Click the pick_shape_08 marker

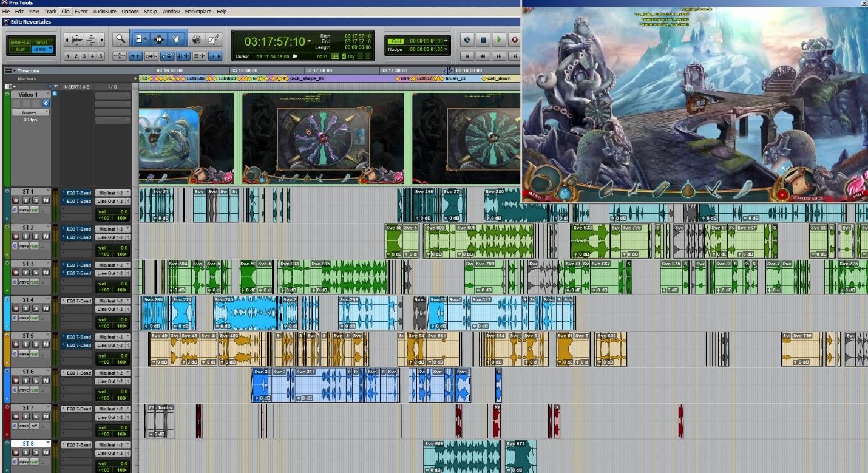tap(307, 78)
